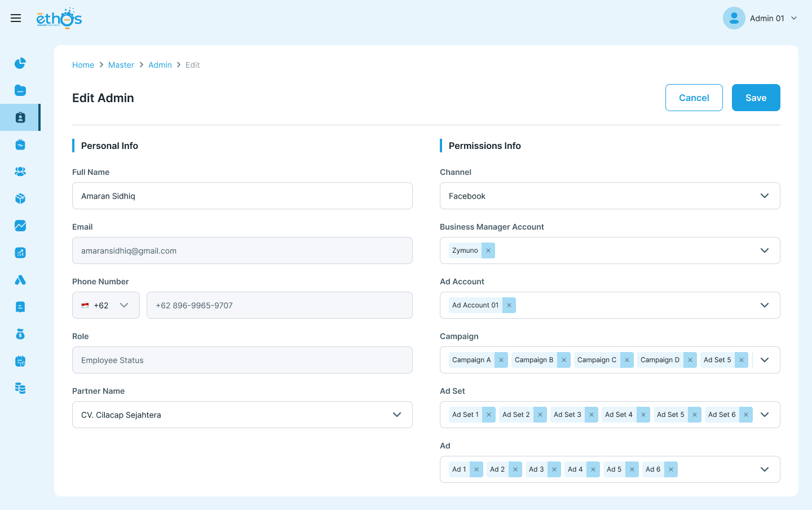Screen dimensions: 812x510
Task: Click the Full Name input field
Action: pyautogui.click(x=242, y=196)
